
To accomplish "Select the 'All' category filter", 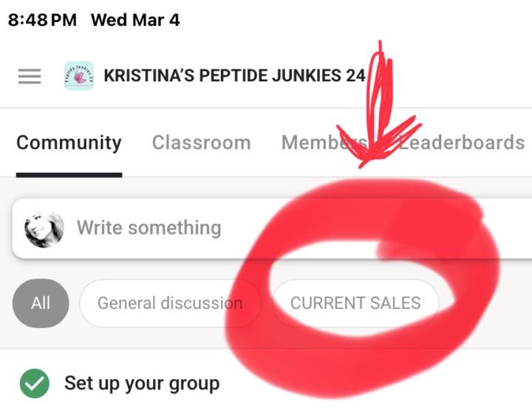I will point(41,303).
